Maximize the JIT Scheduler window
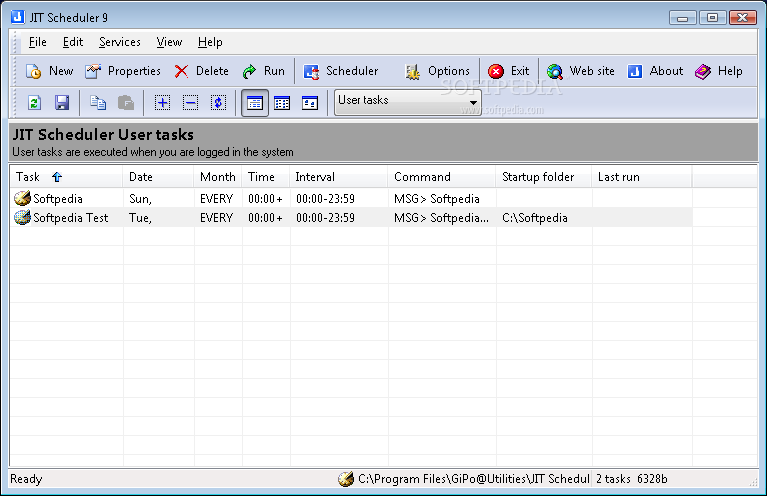 (712, 18)
